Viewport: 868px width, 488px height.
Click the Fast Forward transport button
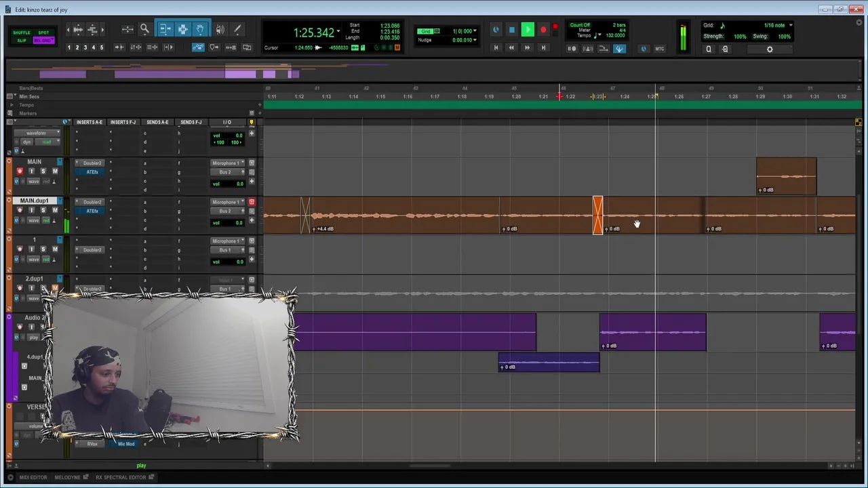click(527, 47)
